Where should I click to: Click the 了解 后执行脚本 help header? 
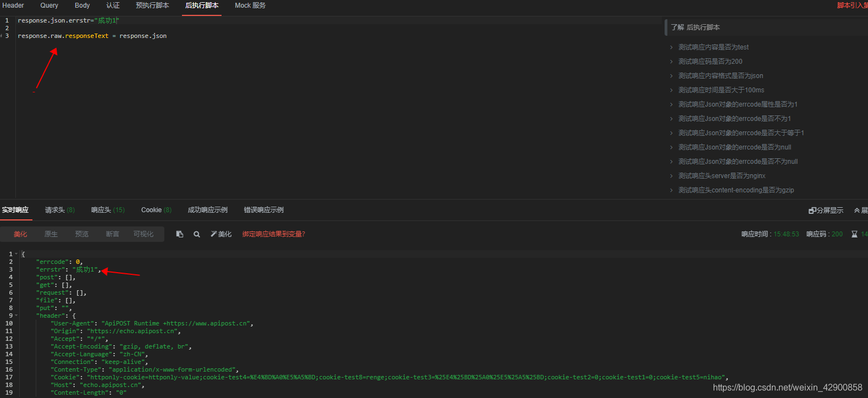pyautogui.click(x=695, y=27)
